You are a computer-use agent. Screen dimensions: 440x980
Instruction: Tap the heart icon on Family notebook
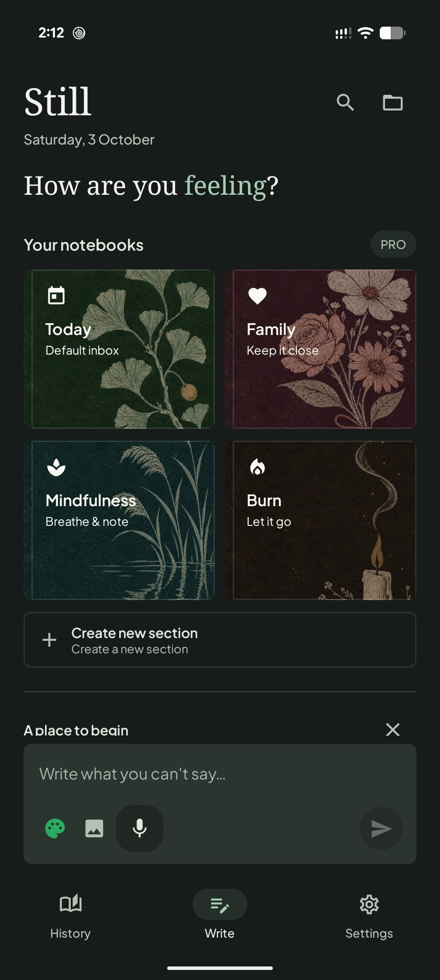point(258,296)
